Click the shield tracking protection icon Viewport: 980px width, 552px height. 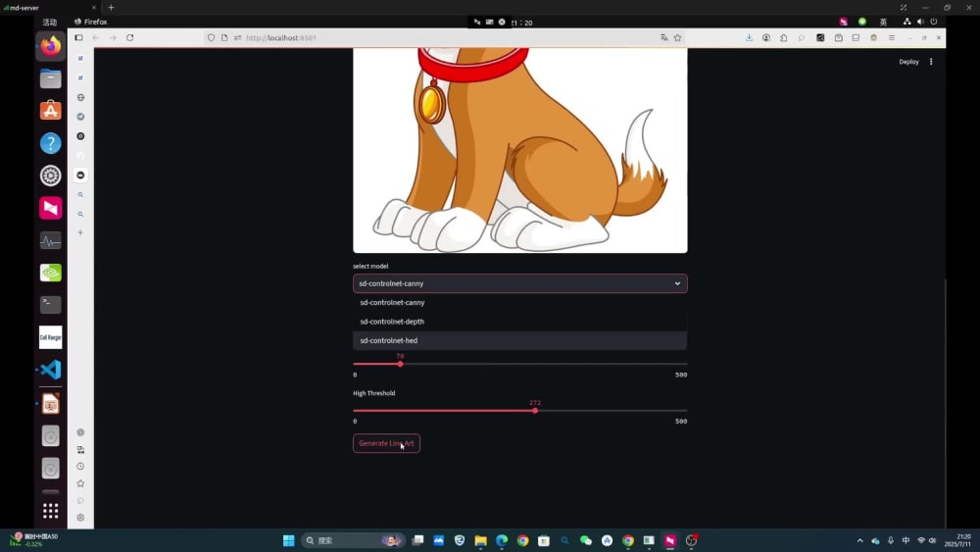[x=212, y=37]
